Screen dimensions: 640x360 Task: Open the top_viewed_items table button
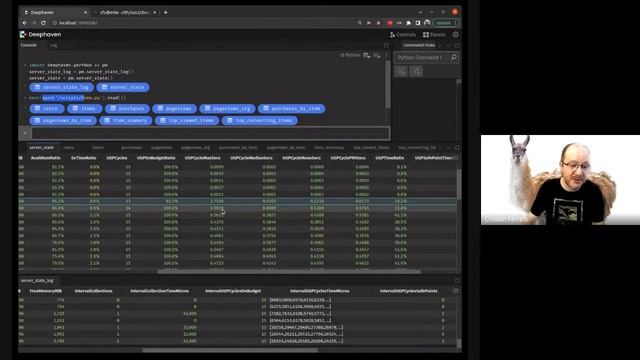(187, 120)
